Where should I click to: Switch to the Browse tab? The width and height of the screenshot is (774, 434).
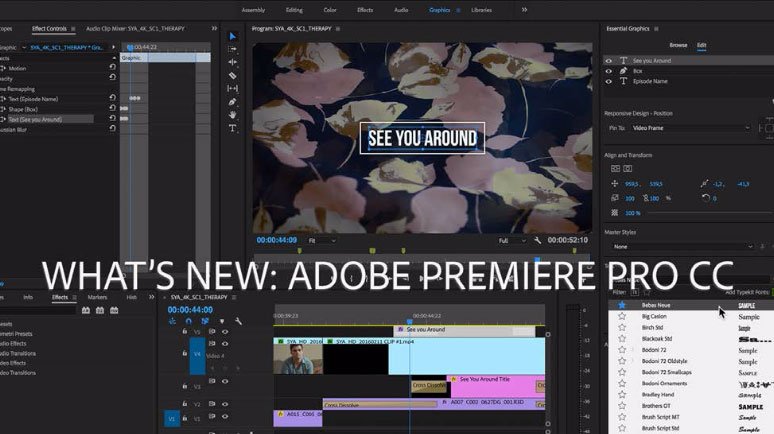(678, 45)
